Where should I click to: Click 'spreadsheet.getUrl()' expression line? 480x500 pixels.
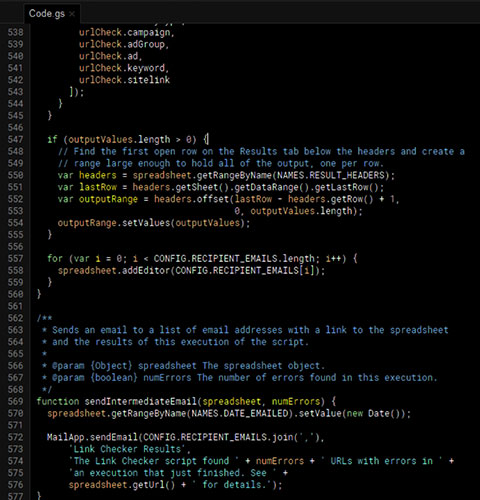[x=175, y=485]
